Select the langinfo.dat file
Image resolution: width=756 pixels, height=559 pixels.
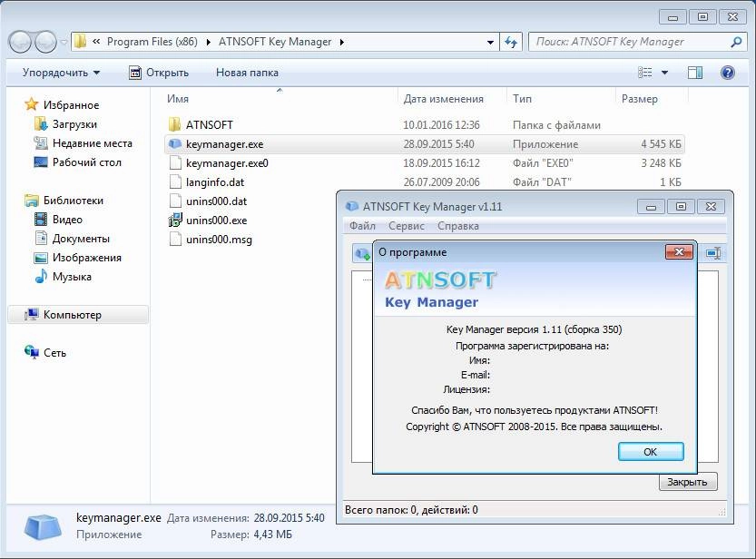tap(215, 182)
